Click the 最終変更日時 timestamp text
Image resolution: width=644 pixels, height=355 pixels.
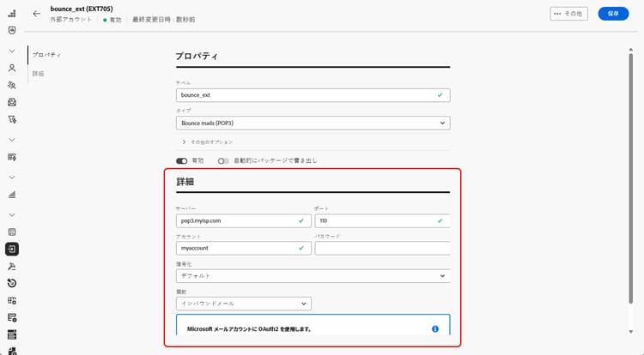[163, 19]
